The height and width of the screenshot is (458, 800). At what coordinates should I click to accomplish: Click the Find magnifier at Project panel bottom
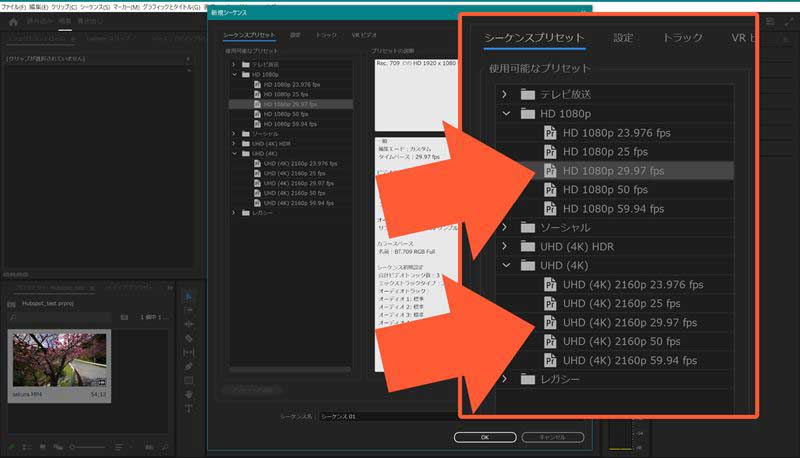[164, 447]
